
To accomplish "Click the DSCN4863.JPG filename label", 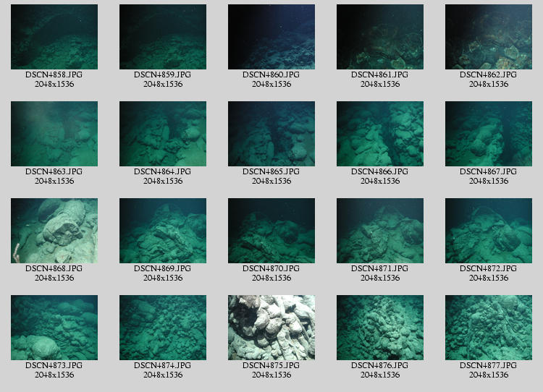I will click(54, 171).
